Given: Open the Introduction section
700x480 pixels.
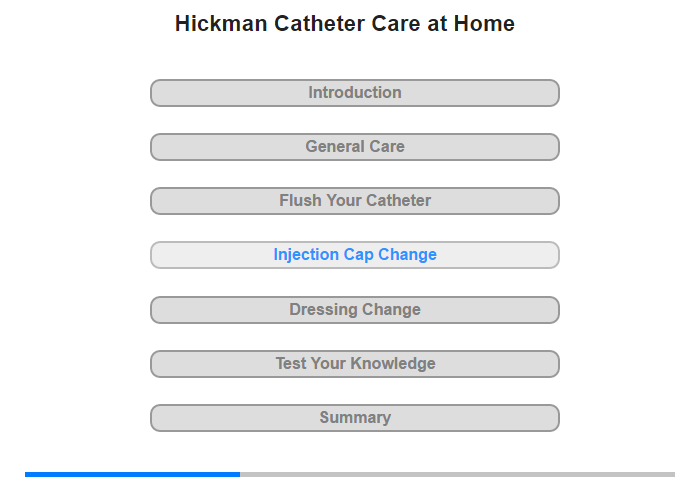Looking at the screenshot, I should click(355, 93).
